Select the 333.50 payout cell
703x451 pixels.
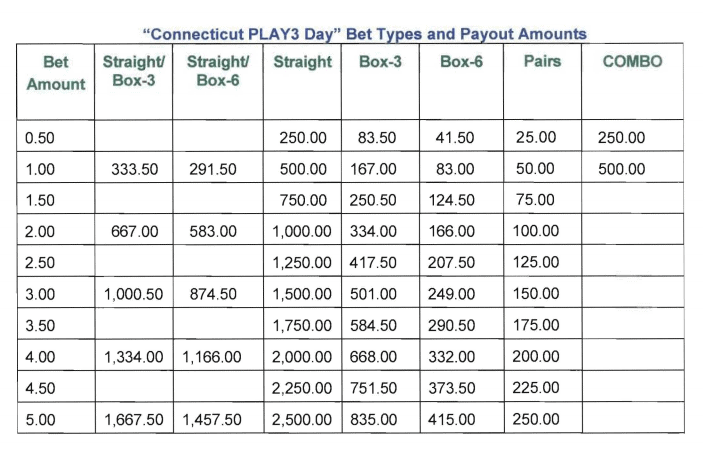click(135, 169)
